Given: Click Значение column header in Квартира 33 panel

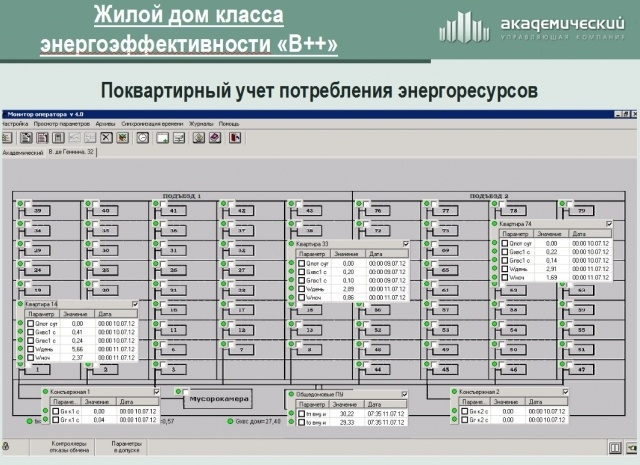Looking at the screenshot, I should pos(347,254).
